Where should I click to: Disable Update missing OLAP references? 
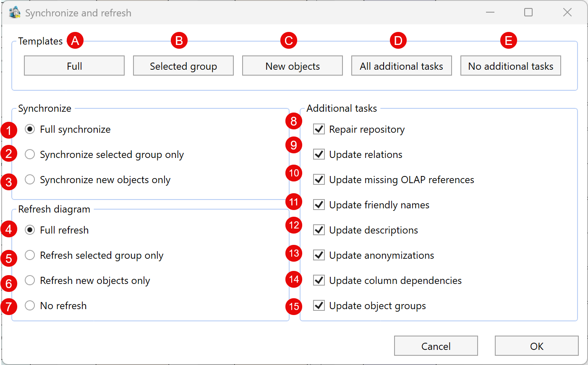[x=319, y=180]
